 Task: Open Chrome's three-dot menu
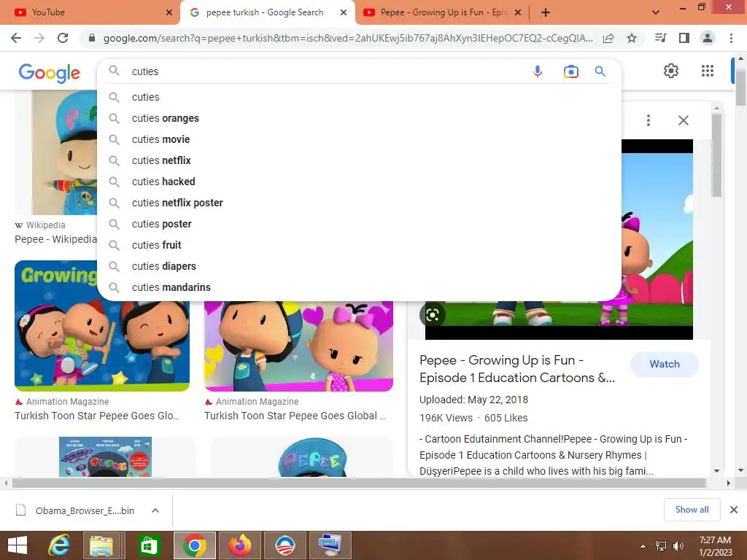click(731, 38)
